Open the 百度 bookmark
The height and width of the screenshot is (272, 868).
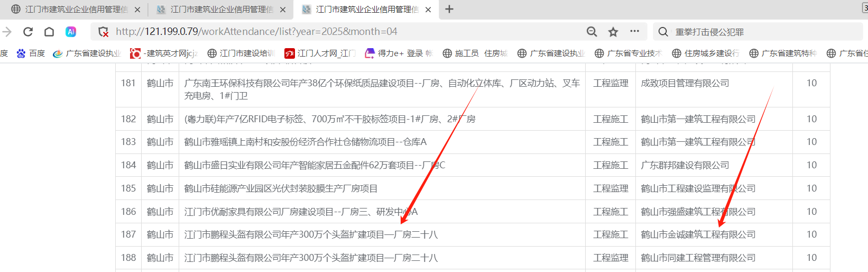(31, 53)
